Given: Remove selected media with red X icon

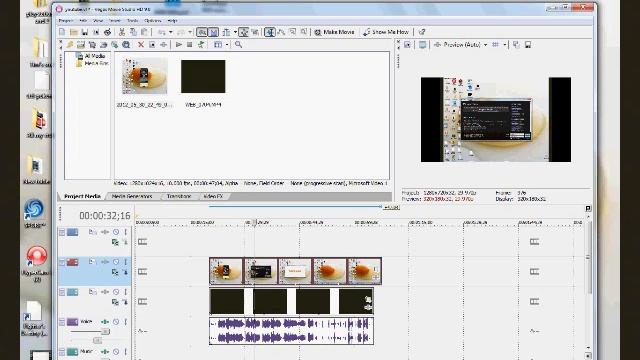Looking at the screenshot, I should pyautogui.click(x=141, y=44).
